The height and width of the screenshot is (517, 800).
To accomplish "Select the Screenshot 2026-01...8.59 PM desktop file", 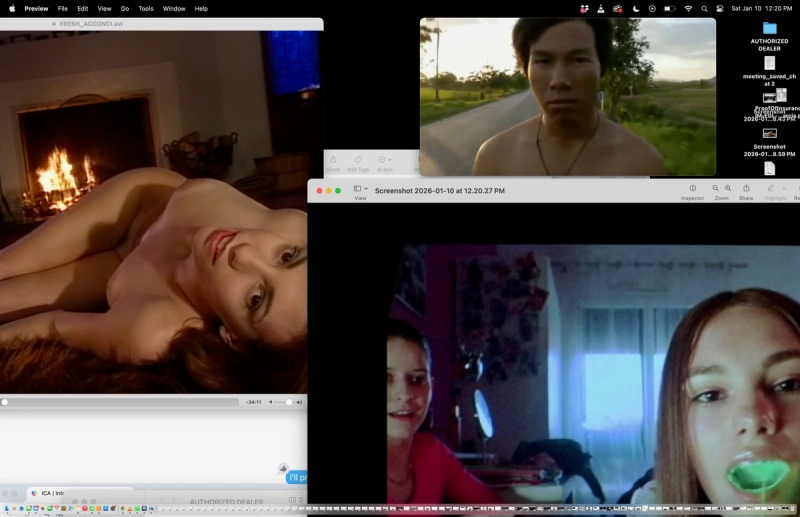I will [x=769, y=142].
